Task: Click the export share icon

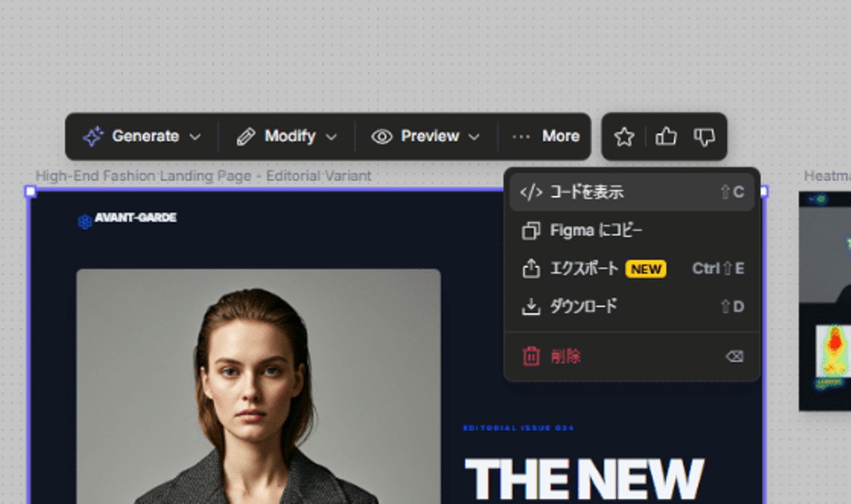Action: (531, 268)
